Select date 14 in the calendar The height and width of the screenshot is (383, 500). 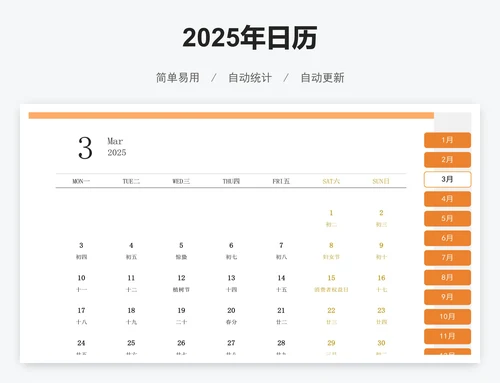click(281, 278)
